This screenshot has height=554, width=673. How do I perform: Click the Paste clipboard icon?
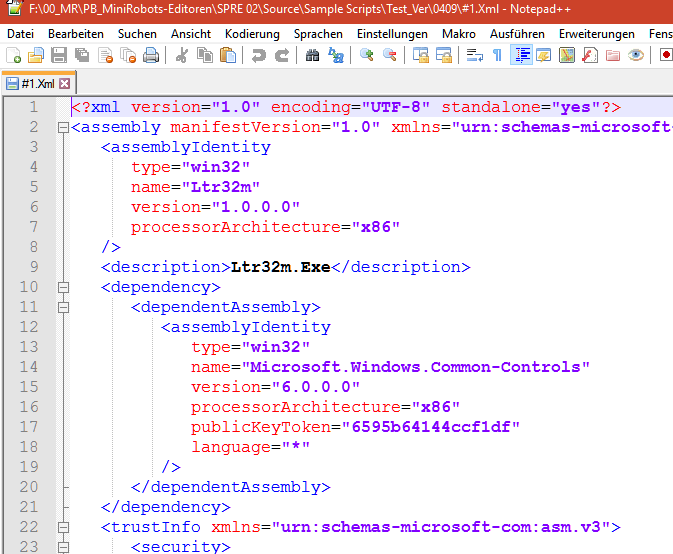coord(226,55)
